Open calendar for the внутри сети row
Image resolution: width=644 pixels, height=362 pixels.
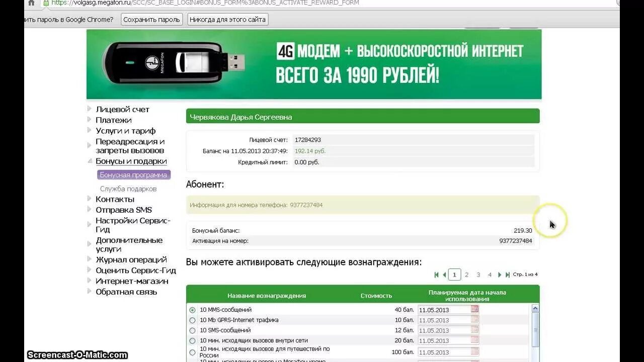[474, 340]
